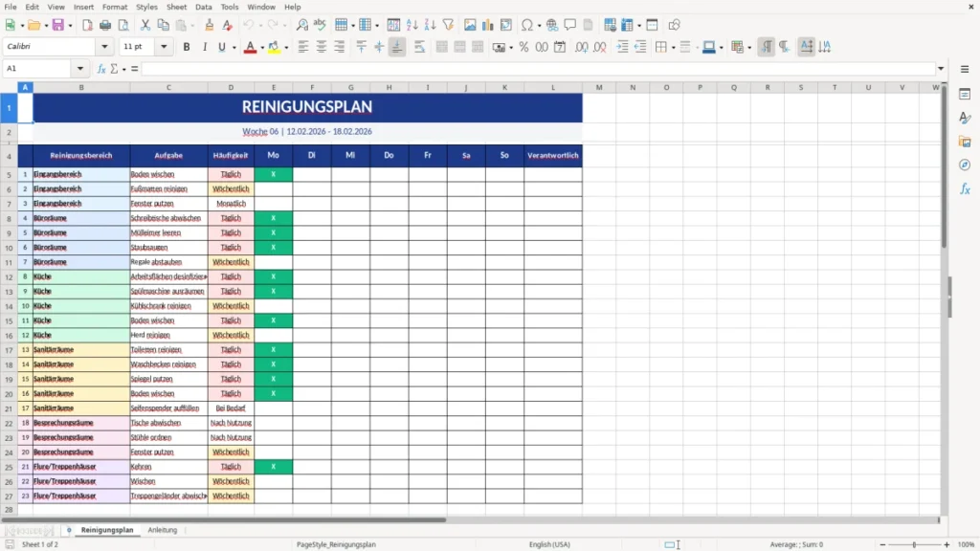The image size is (980, 551).
Task: Click the Cut scissors icon
Action: [x=145, y=25]
